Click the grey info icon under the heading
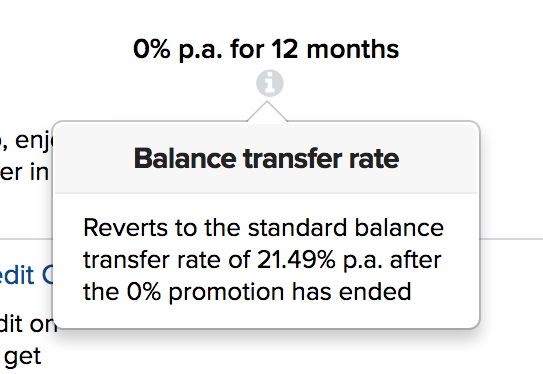This screenshot has width=543, height=374. pyautogui.click(x=270, y=83)
